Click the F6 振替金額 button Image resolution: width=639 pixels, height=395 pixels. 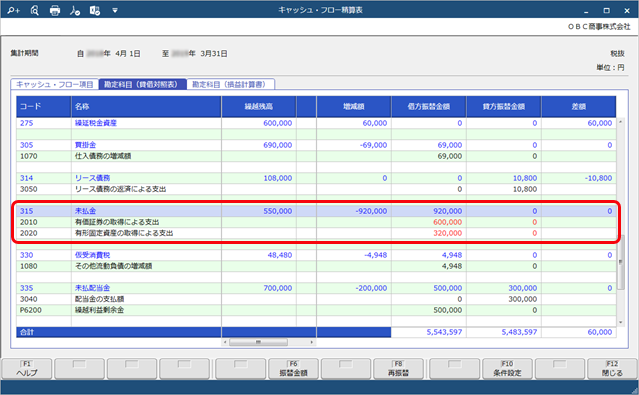[x=293, y=369]
